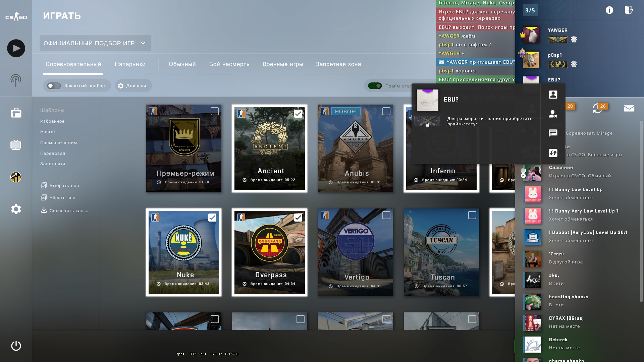
Task: Click the power quit icon
Action: [x=16, y=346]
